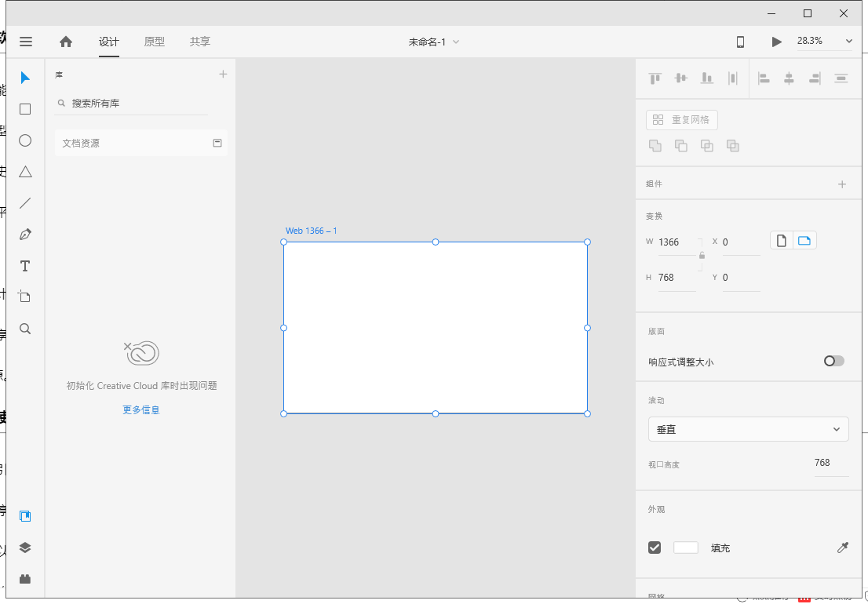The height and width of the screenshot is (604, 868).
Task: Select the Text tool
Action: pyautogui.click(x=25, y=266)
